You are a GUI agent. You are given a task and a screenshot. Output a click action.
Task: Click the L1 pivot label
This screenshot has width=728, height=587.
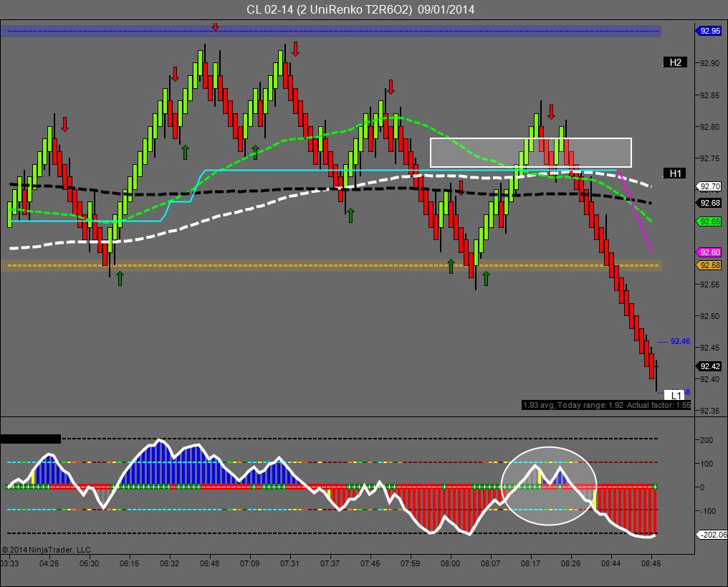click(x=676, y=395)
